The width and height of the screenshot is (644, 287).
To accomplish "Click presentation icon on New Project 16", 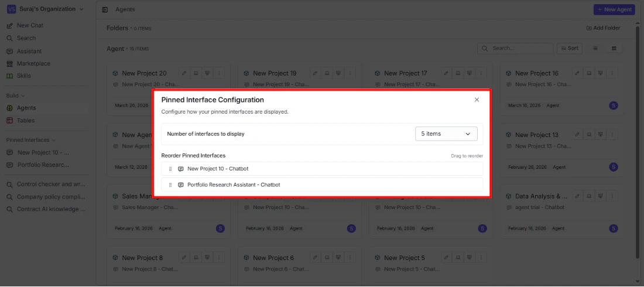I will pyautogui.click(x=601, y=73).
